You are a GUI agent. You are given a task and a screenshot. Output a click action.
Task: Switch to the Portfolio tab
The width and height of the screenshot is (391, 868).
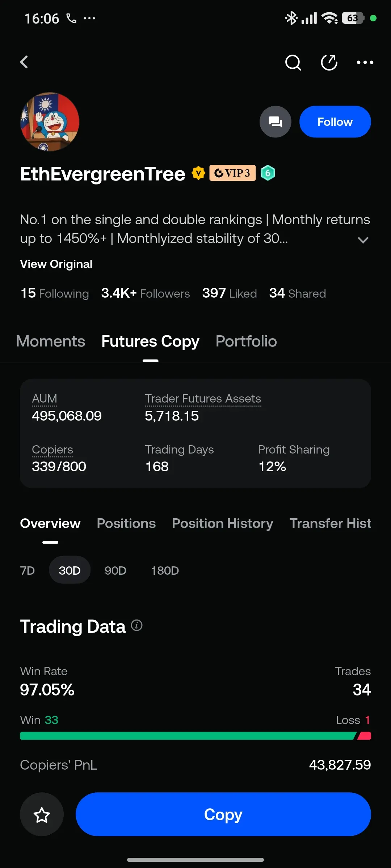246,341
